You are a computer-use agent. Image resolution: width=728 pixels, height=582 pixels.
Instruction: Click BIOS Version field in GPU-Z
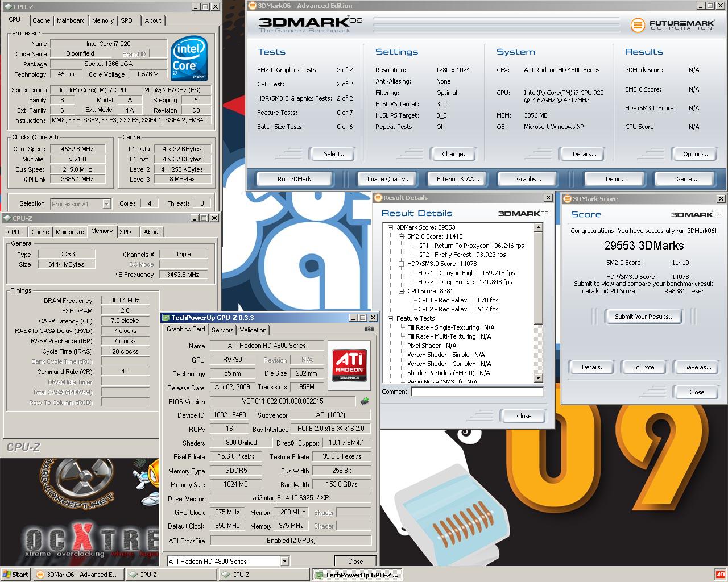pyautogui.click(x=283, y=401)
